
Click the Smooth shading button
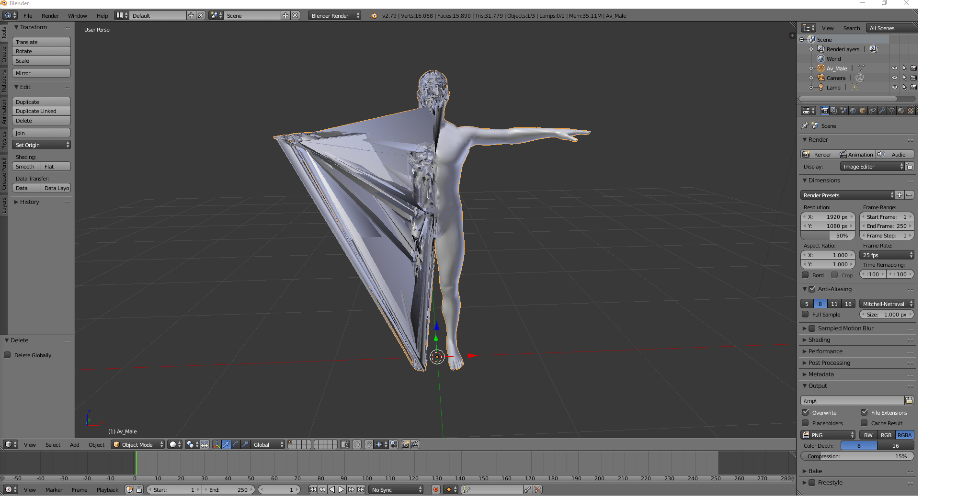[26, 166]
